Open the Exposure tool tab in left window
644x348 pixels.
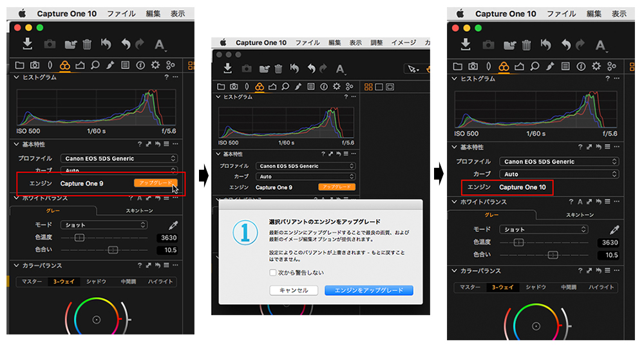(x=80, y=65)
